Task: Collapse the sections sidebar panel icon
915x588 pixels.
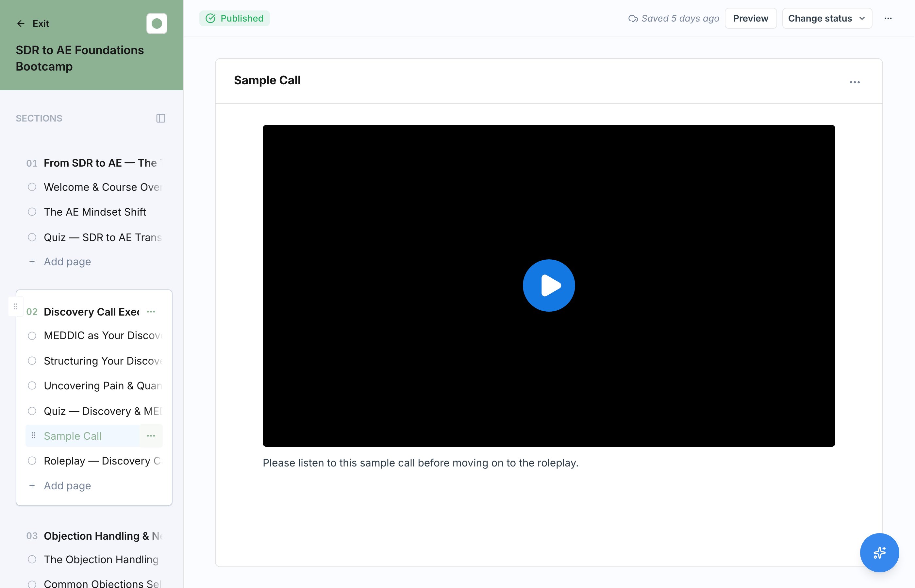Action: [x=161, y=118]
